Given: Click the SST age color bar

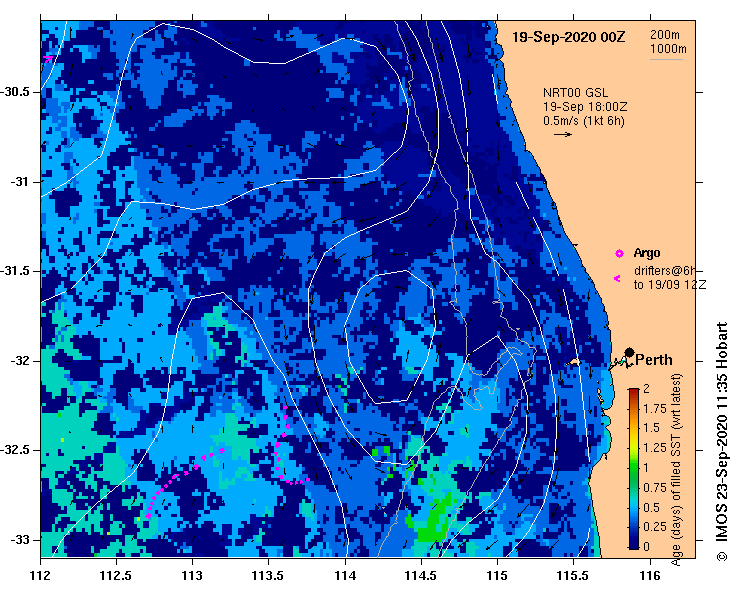Looking at the screenshot, I should (x=633, y=469).
